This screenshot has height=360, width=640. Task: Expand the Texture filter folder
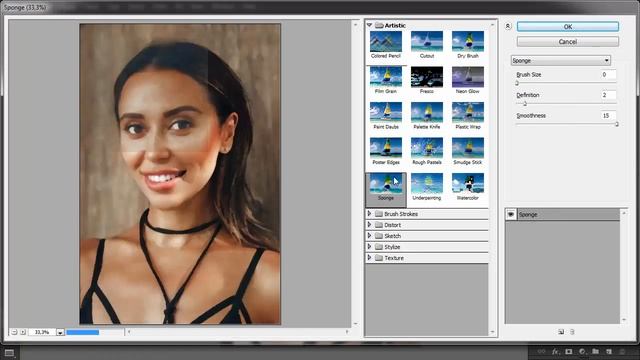[369, 258]
